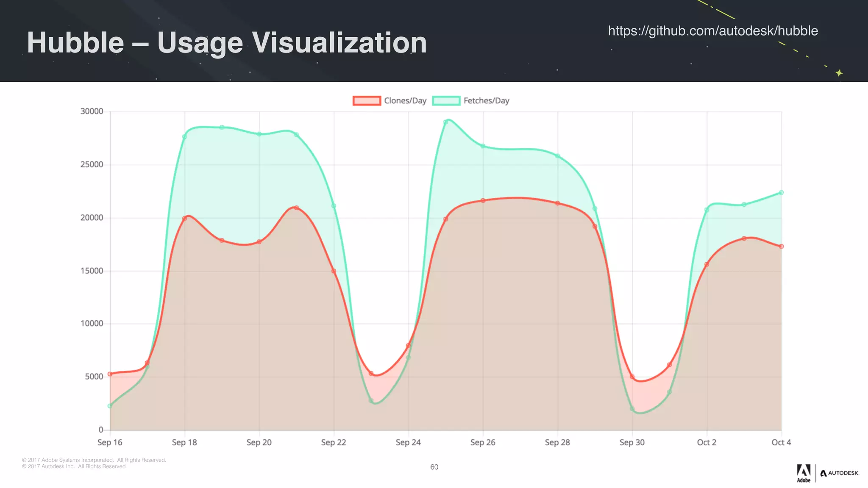The width and height of the screenshot is (868, 488).
Task: Click the 30000 y-axis label
Action: [92, 111]
